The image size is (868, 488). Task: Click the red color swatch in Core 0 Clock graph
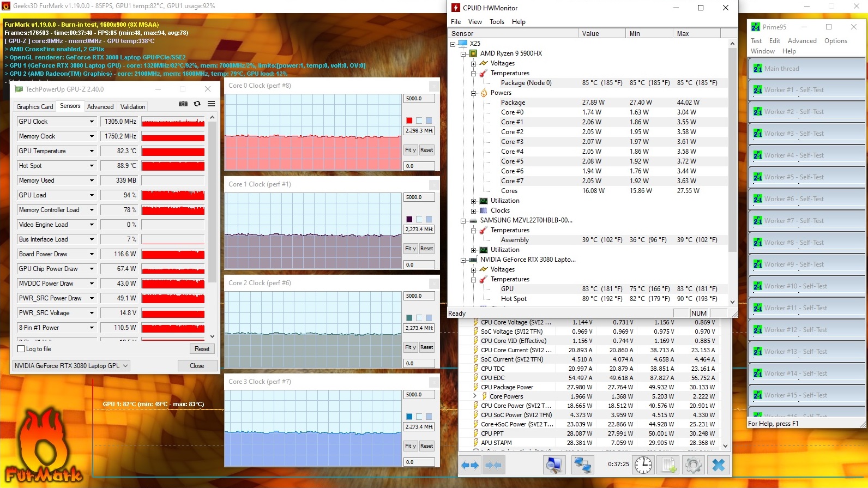click(409, 121)
